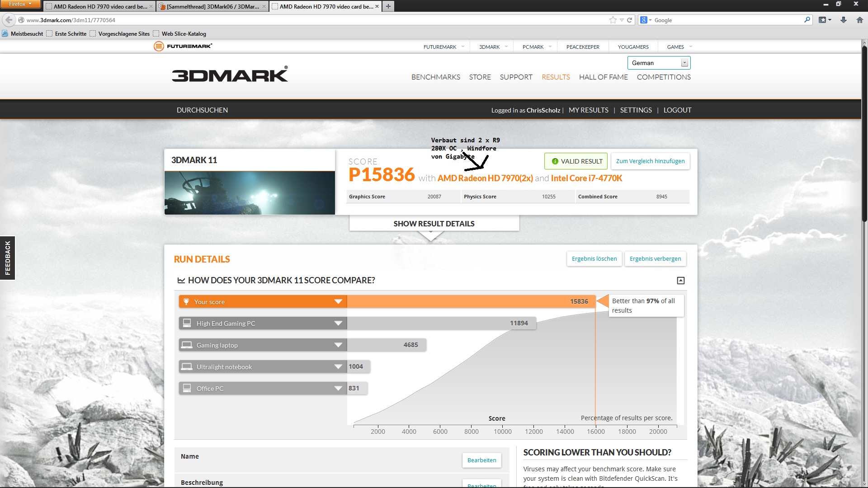Image resolution: width=868 pixels, height=488 pixels.
Task: Click SHOW RESULT DETAILS button
Action: [x=434, y=224]
